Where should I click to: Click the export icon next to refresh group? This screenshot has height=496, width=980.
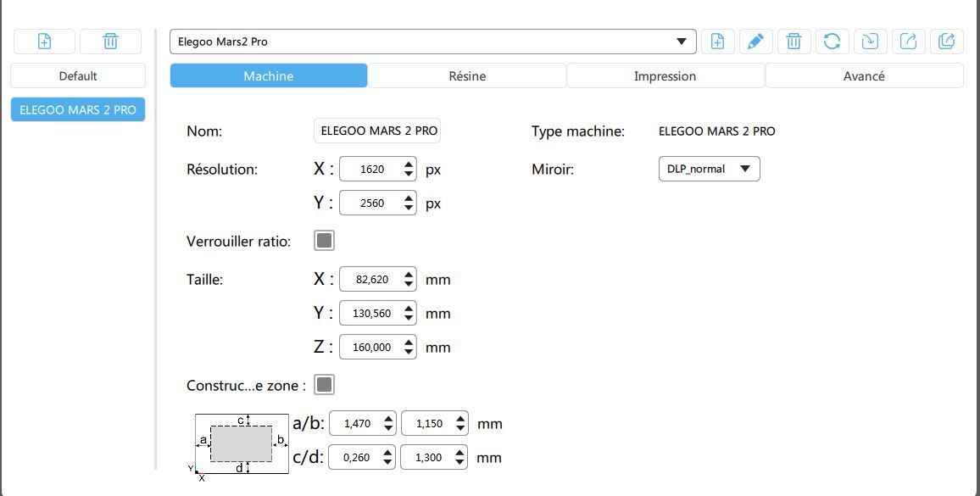pos(908,42)
